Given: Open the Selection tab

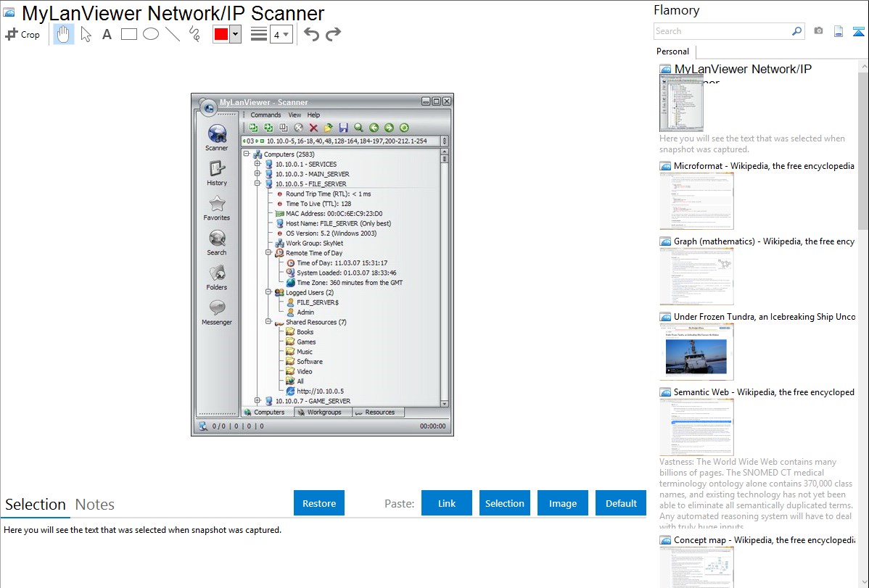Looking at the screenshot, I should [36, 505].
